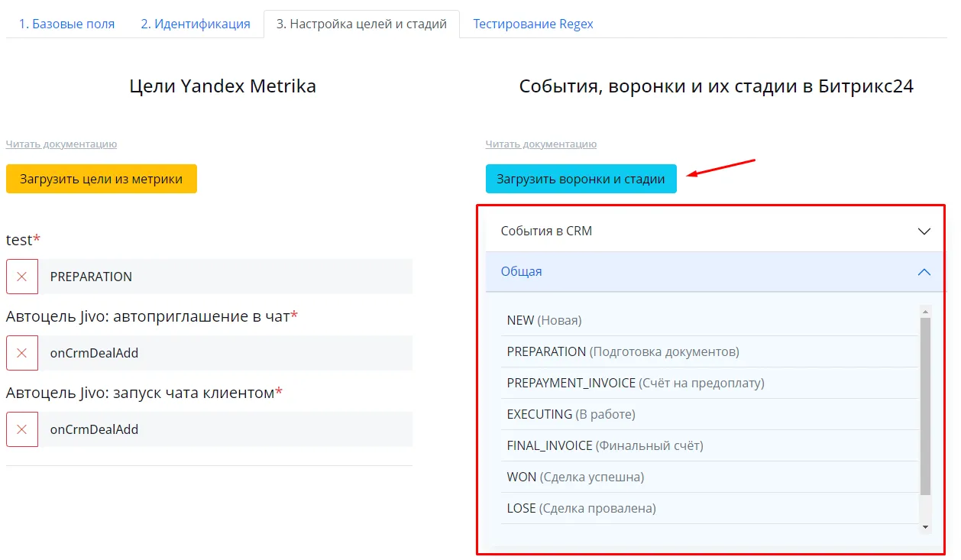Collapse the Общая funnel section
961x560 pixels.
tap(715, 271)
